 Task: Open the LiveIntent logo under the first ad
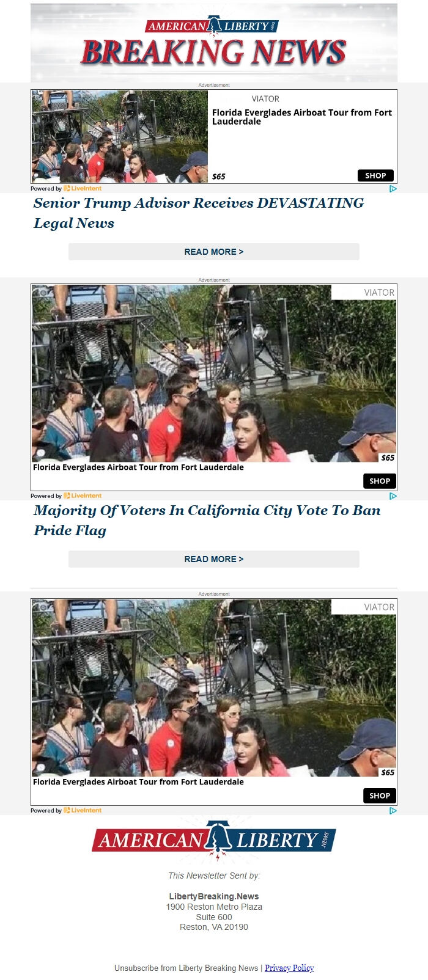(83, 189)
